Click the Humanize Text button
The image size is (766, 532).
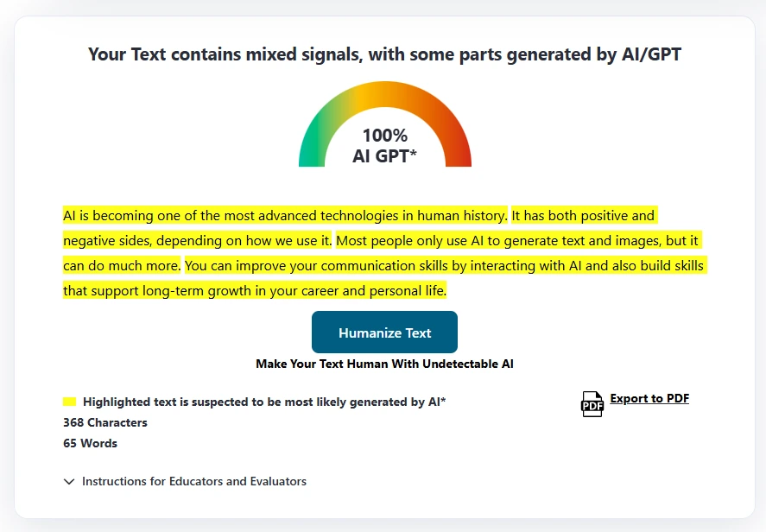coord(384,332)
